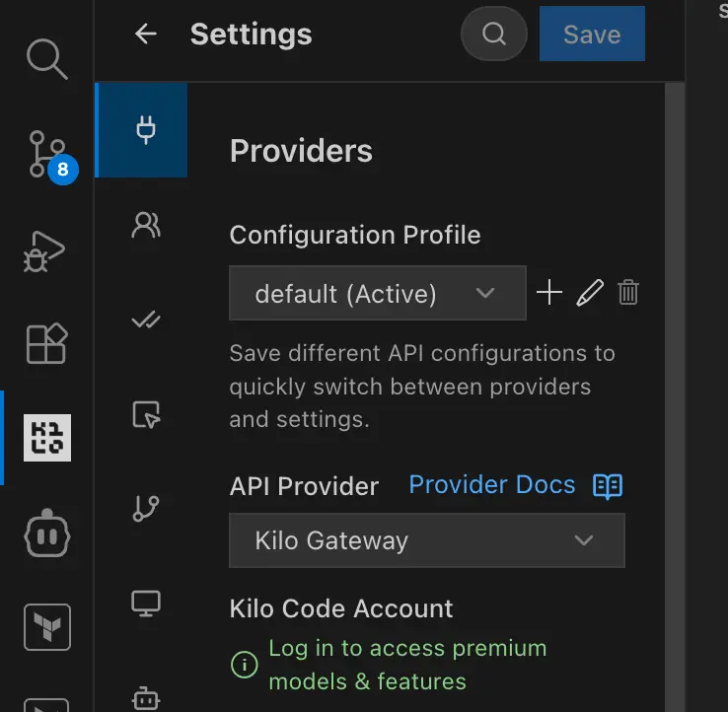Open the git-branch Checkpoints settings tab

pyautogui.click(x=146, y=508)
